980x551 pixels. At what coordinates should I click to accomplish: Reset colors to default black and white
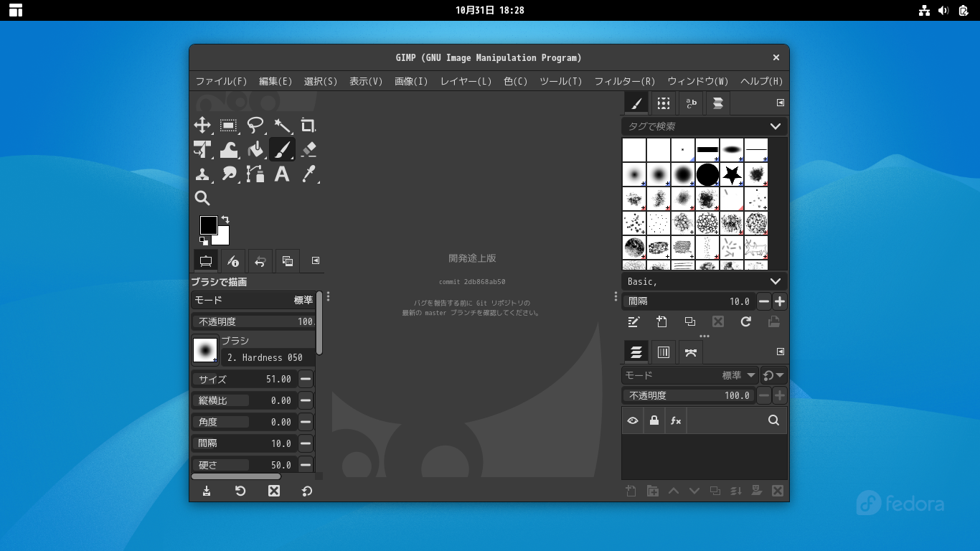(204, 241)
